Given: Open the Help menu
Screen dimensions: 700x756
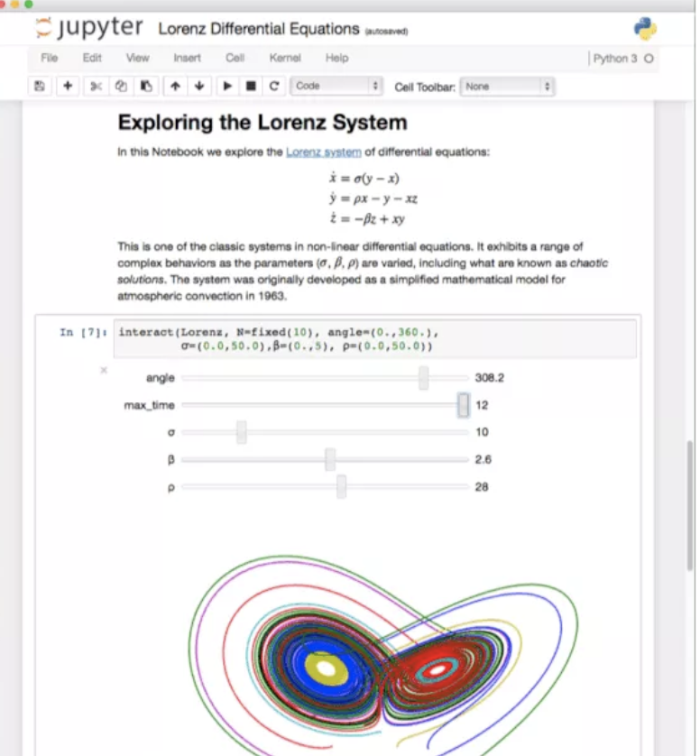Looking at the screenshot, I should click(337, 59).
